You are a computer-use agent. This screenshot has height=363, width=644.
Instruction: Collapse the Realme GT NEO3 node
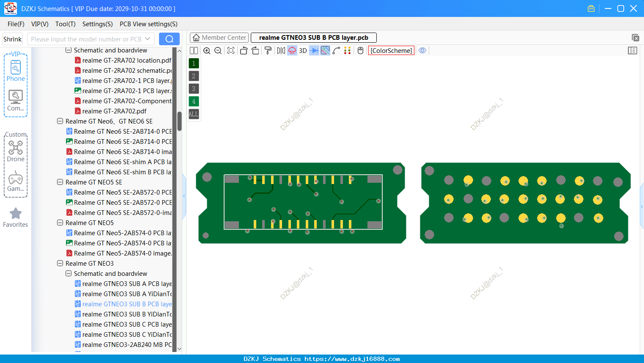pyautogui.click(x=60, y=263)
